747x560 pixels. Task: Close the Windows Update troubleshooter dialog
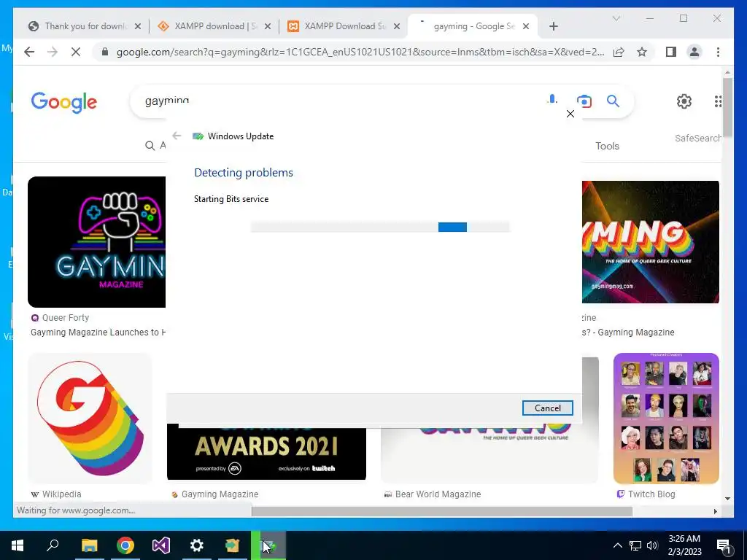click(x=570, y=114)
